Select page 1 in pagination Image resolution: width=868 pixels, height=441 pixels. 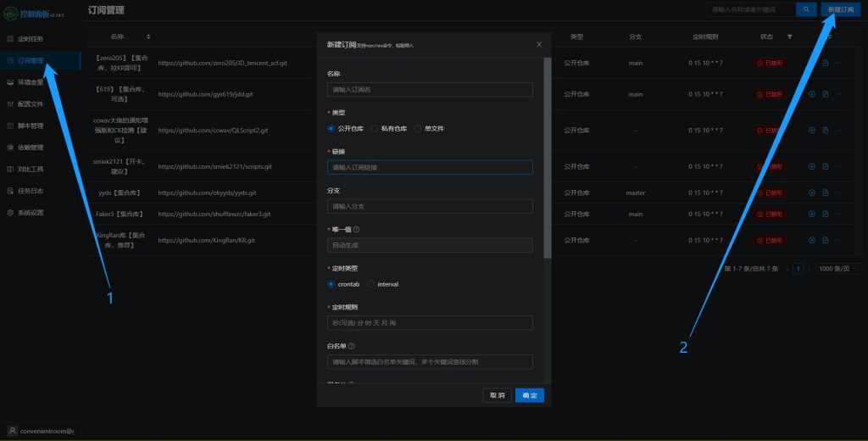pos(798,269)
